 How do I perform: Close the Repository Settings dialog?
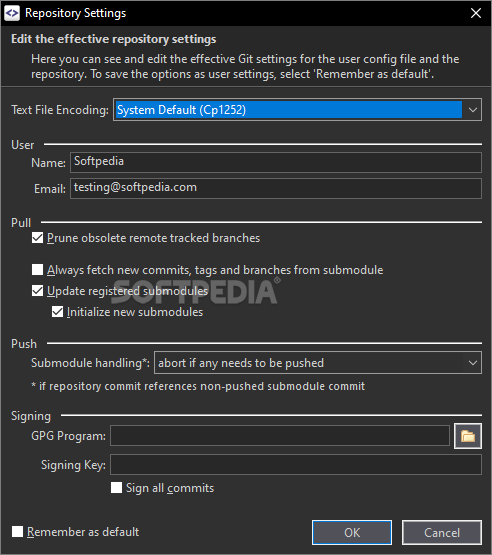[476, 13]
